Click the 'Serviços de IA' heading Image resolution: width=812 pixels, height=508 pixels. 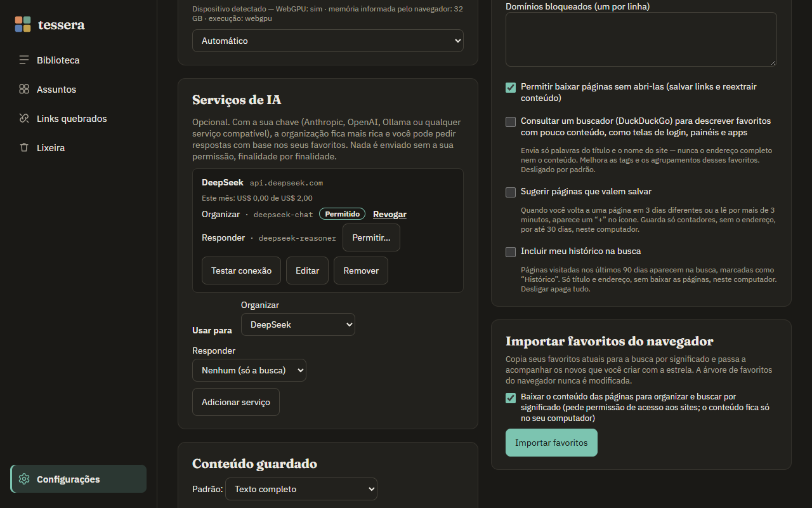tap(237, 100)
